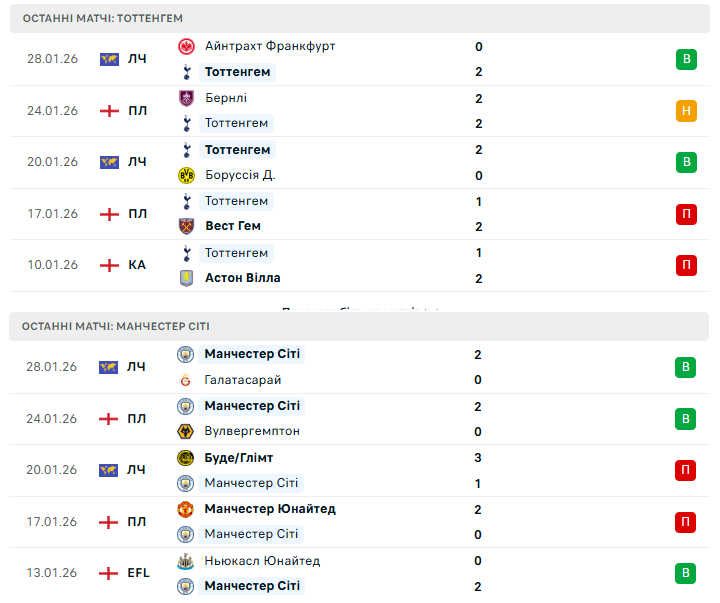Click the Galatasaray club logo
720x603 pixels.
[186, 380]
